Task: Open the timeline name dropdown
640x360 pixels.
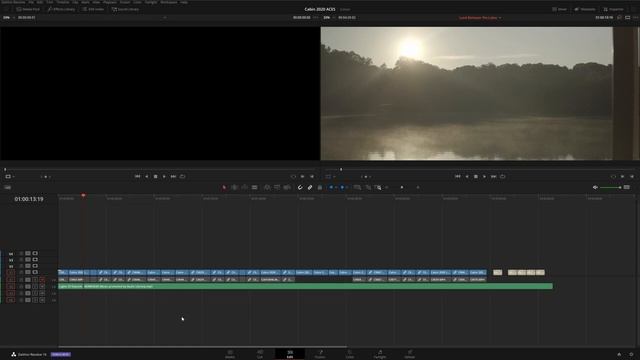Action: point(480,18)
